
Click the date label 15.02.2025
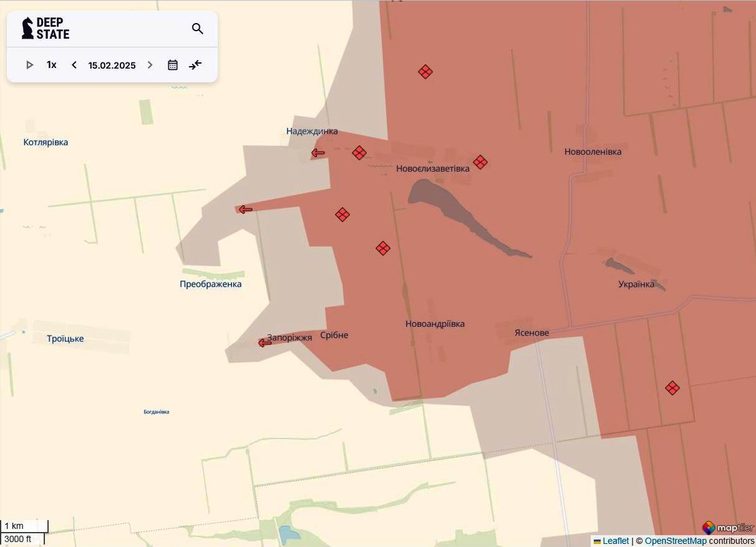pyautogui.click(x=112, y=64)
